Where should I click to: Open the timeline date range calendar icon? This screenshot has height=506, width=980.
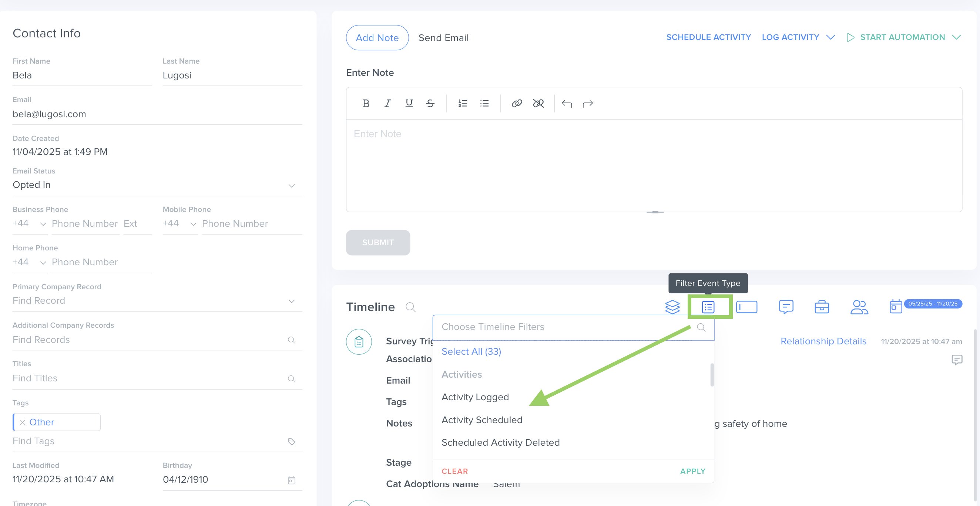(895, 306)
